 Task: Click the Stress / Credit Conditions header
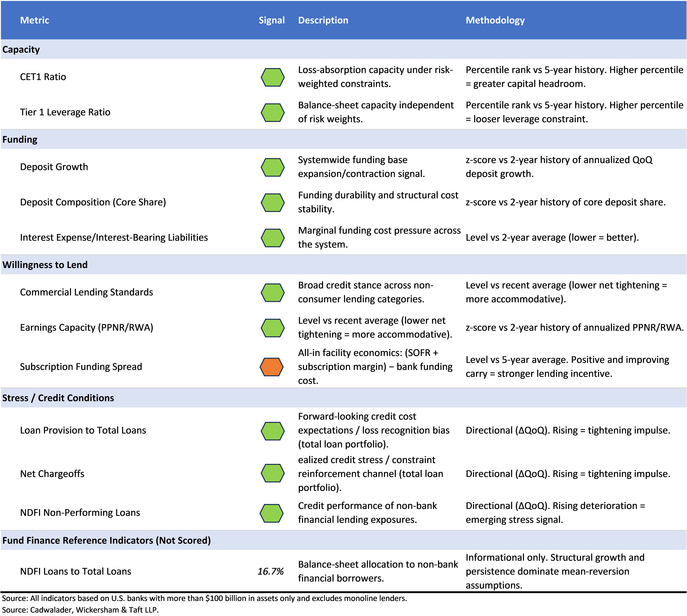pos(58,398)
